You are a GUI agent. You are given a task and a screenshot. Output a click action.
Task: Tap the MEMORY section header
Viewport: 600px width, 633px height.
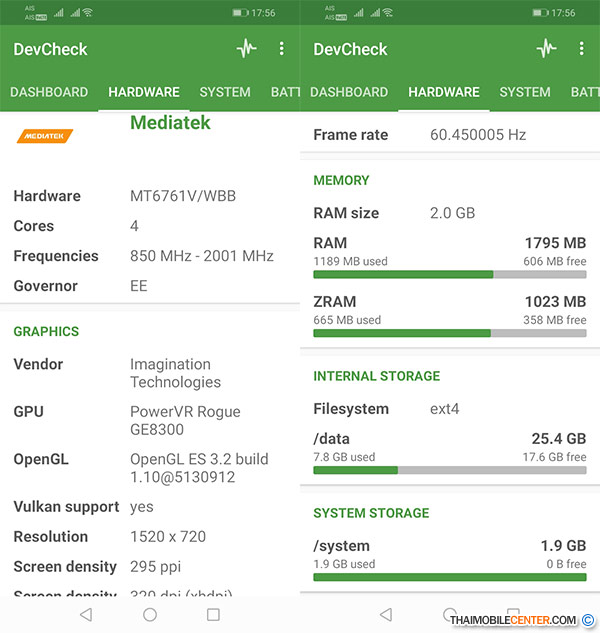pyautogui.click(x=341, y=180)
